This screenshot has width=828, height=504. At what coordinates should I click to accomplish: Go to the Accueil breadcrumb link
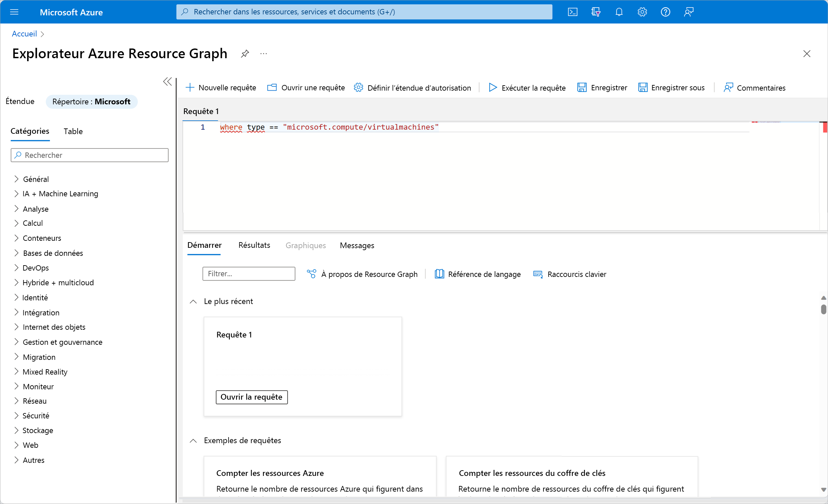coord(24,34)
